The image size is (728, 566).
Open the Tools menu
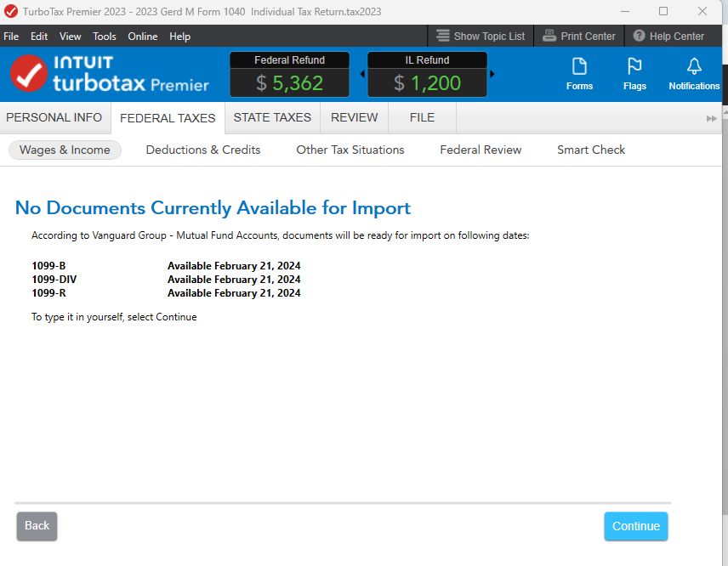pos(104,36)
